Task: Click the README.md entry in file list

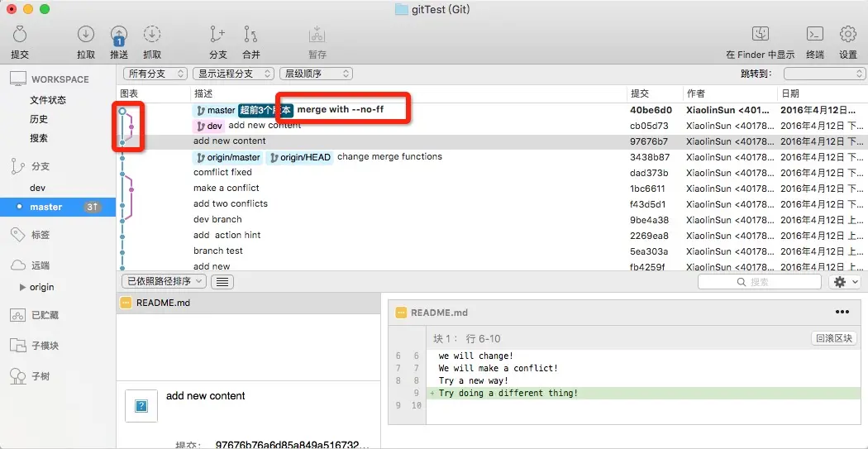Action: click(x=249, y=303)
